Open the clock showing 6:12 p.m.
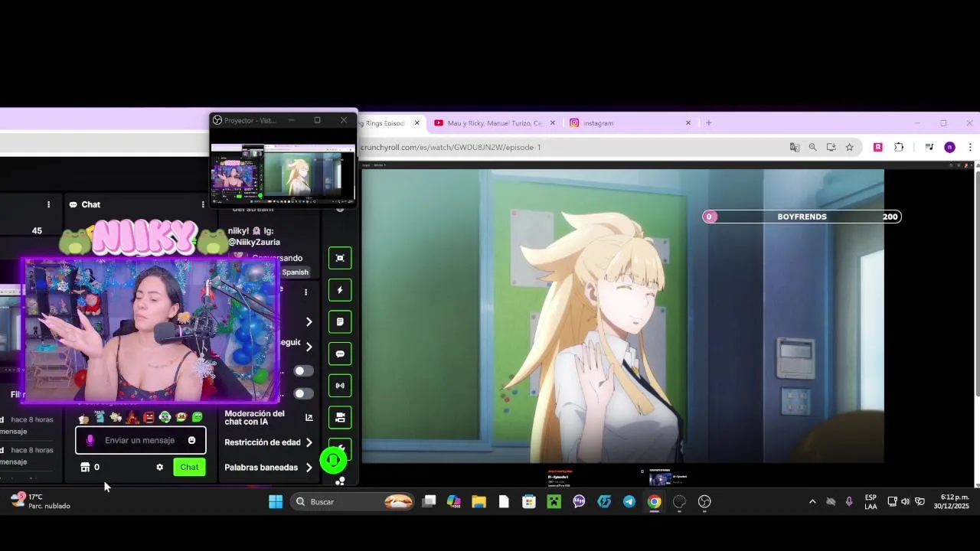This screenshot has width=980, height=551. click(952, 501)
